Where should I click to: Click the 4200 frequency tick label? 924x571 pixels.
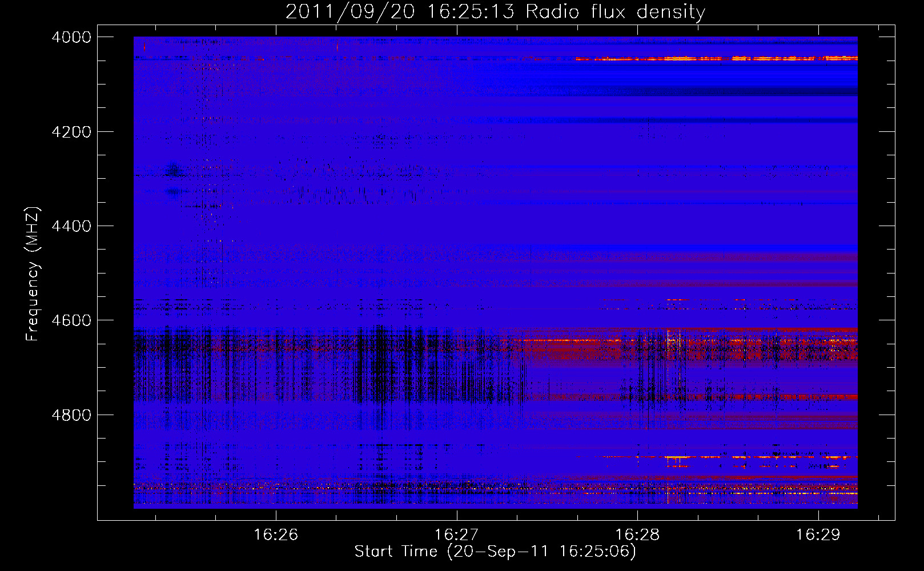click(71, 132)
